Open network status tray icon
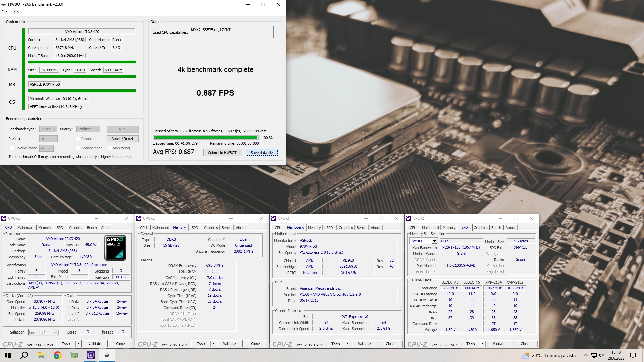This screenshot has width=644, height=362. click(594, 355)
